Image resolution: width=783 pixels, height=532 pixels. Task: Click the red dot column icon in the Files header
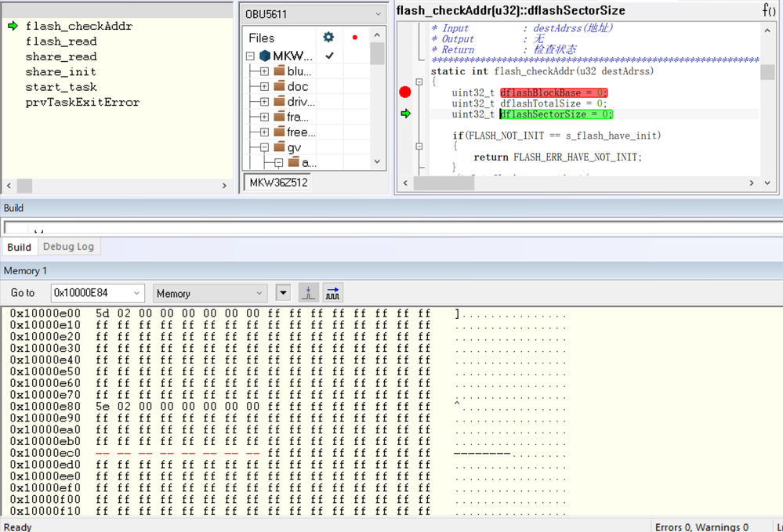(x=355, y=38)
